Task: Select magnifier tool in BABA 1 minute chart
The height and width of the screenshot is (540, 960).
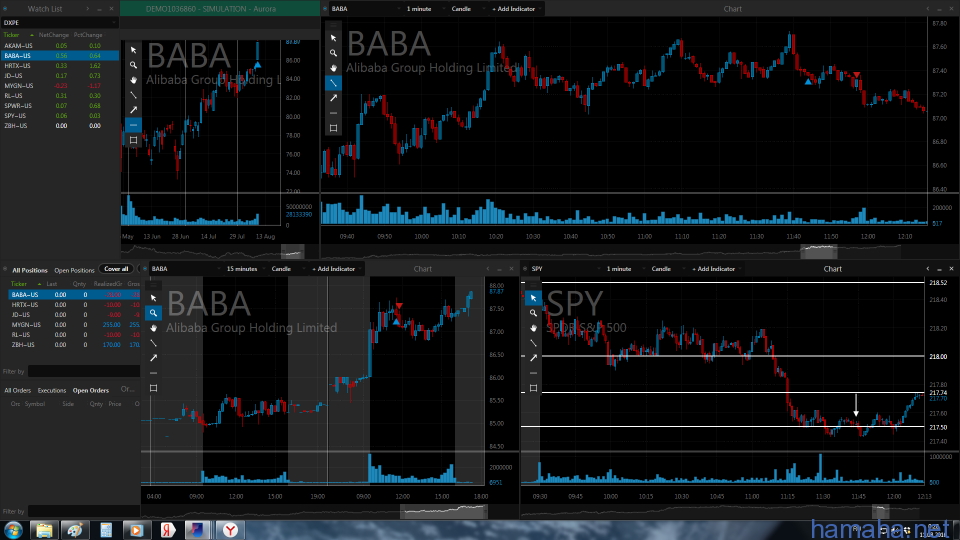Action: pos(333,53)
